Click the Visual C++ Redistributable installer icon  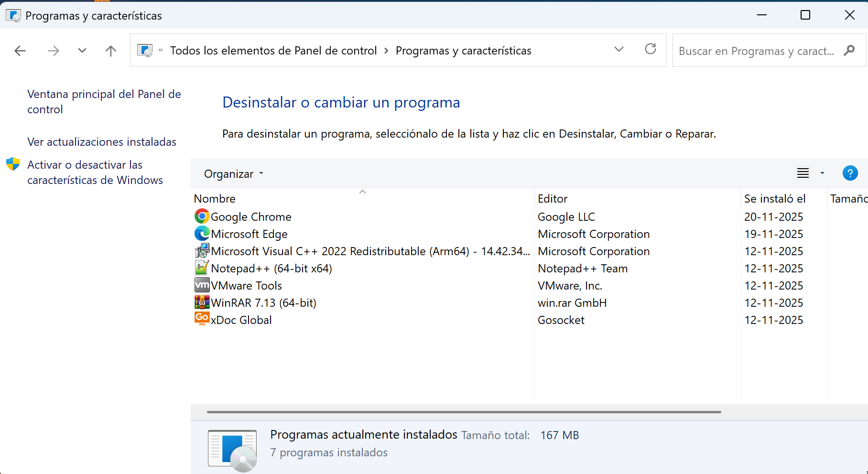[x=202, y=251]
